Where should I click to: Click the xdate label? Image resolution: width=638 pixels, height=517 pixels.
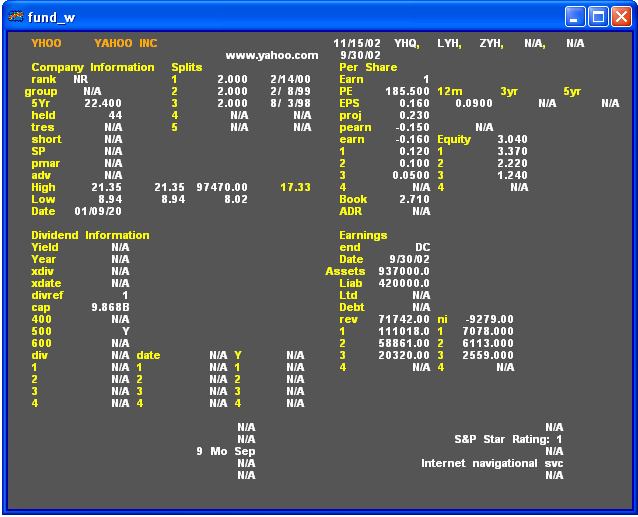(46, 284)
